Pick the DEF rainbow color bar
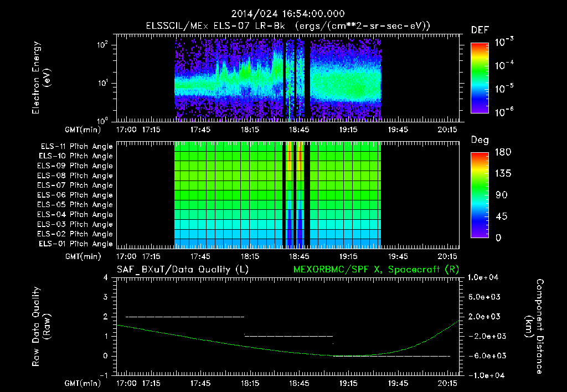Viewport: 567px width, 392px height. tap(480, 78)
